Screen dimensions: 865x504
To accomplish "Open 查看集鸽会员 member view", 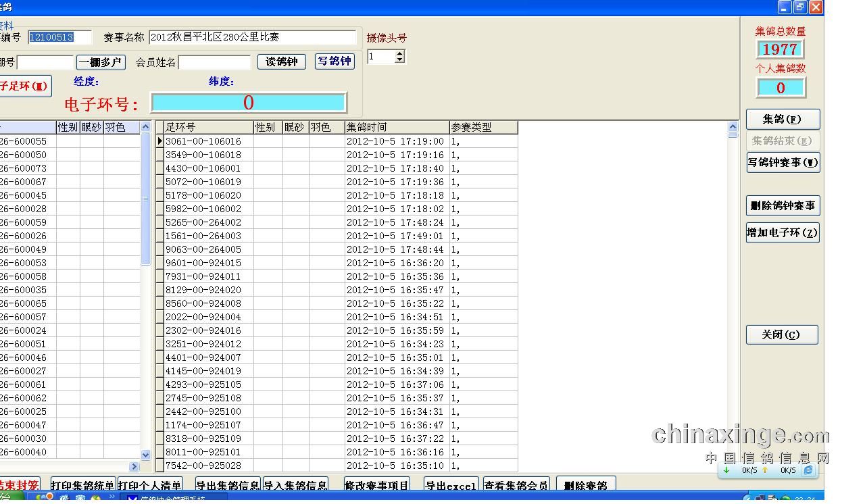I will pyautogui.click(x=516, y=485).
